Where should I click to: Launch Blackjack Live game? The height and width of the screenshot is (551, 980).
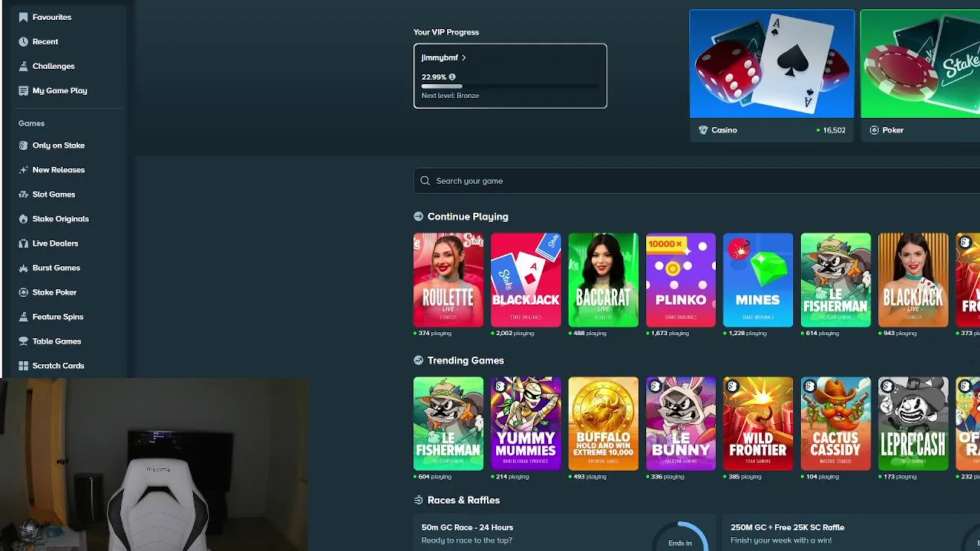coord(913,280)
